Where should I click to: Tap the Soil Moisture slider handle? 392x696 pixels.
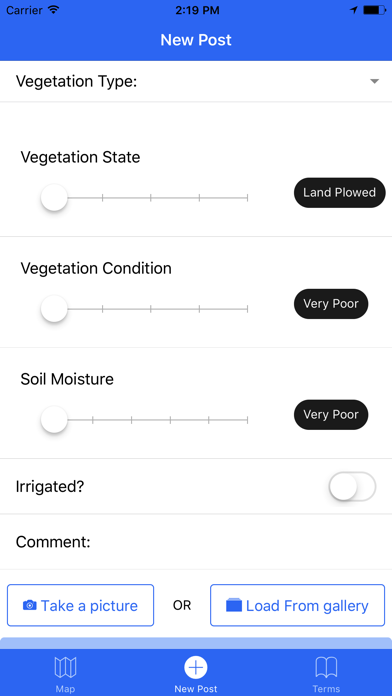[x=54, y=419]
